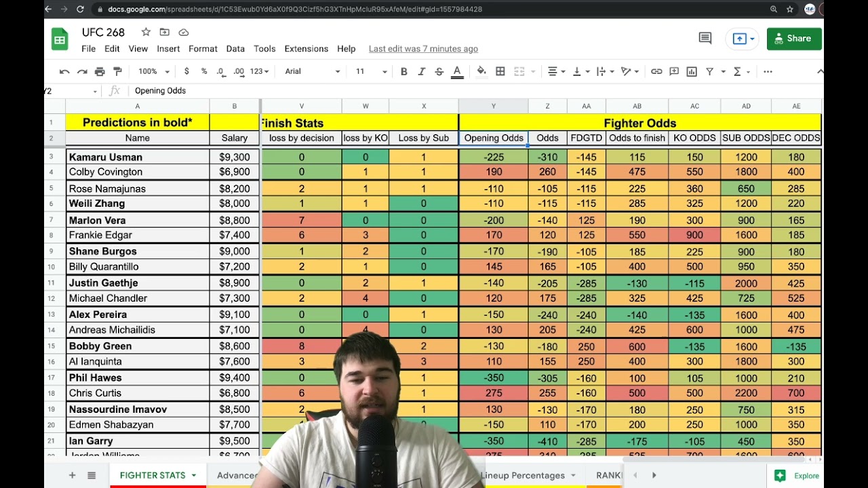Toggle strikethrough formatting
Image resolution: width=868 pixels, height=488 pixels.
click(x=439, y=71)
